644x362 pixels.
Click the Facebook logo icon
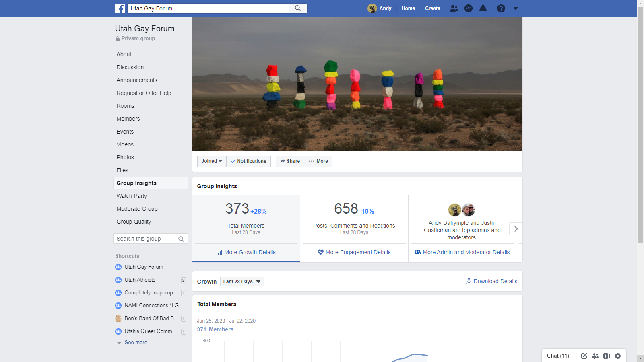click(120, 8)
